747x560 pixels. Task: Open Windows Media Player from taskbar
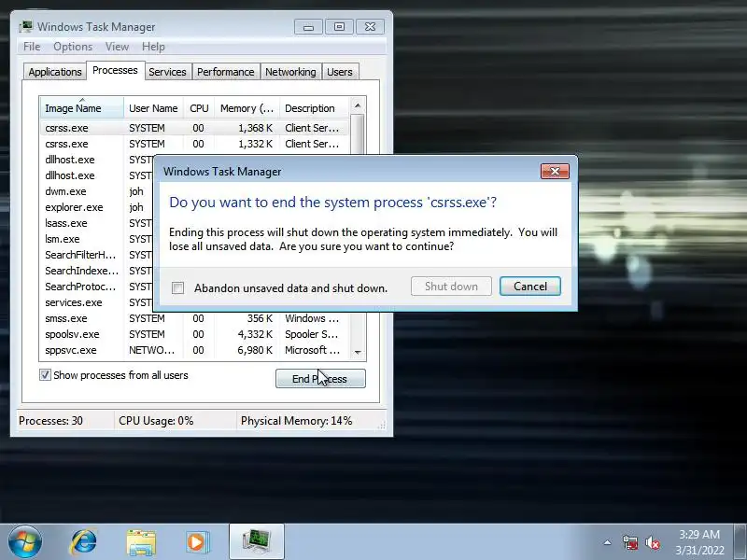(198, 542)
